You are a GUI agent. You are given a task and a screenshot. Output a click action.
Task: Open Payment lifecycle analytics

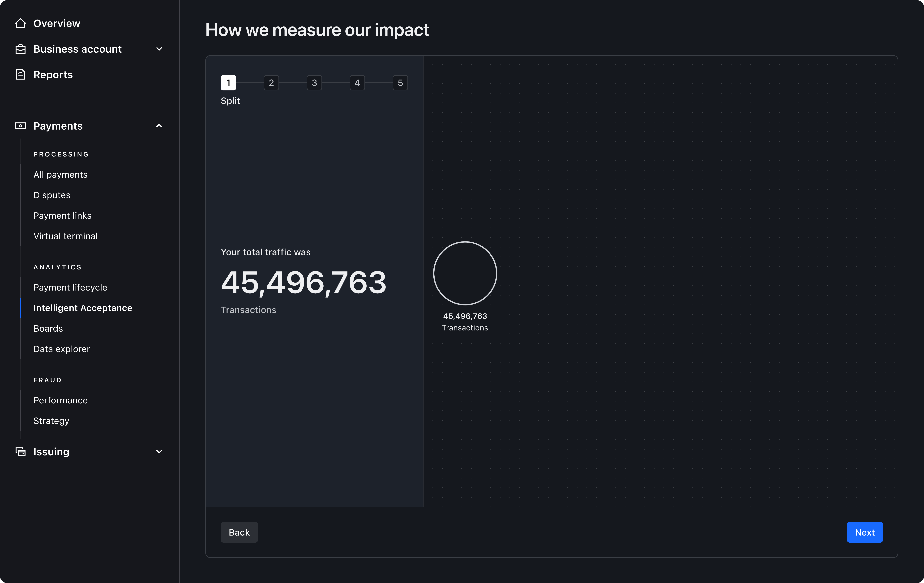pos(70,287)
